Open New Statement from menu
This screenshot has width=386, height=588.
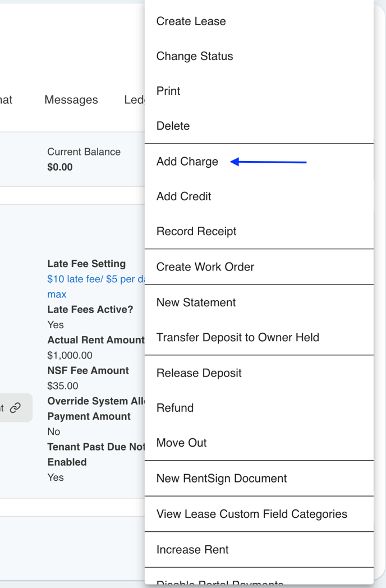coord(196,302)
